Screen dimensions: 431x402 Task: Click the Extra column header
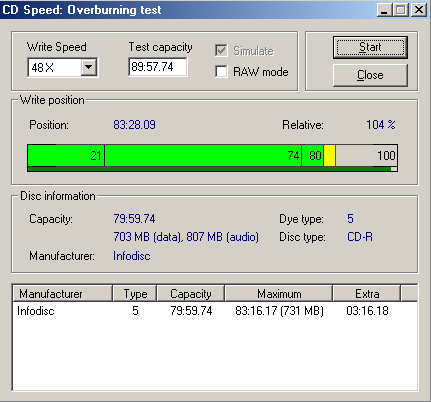point(367,294)
